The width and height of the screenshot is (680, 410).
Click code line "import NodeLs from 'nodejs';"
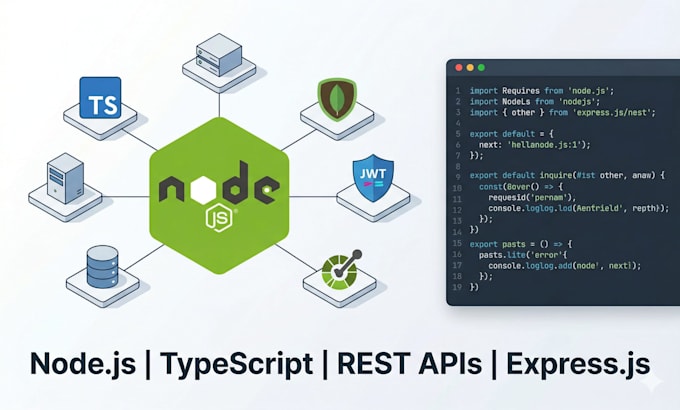click(535, 102)
